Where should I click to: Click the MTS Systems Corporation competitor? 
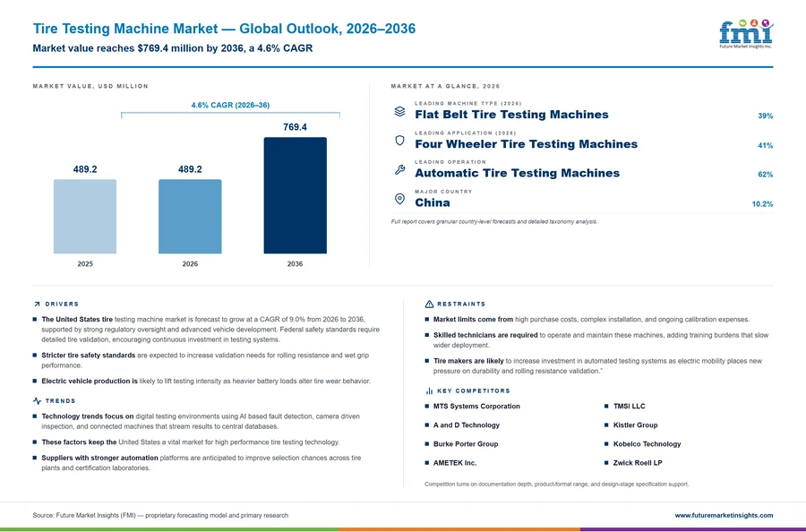[x=476, y=406]
